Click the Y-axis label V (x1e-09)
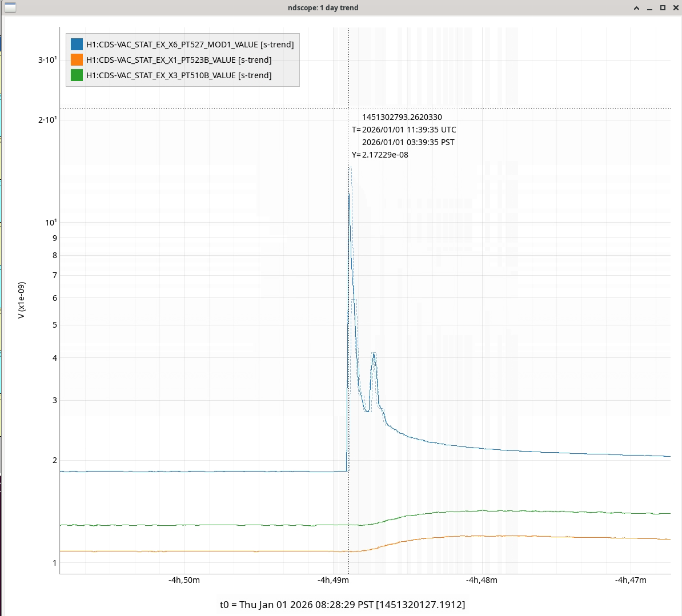682x616 pixels. pyautogui.click(x=22, y=300)
